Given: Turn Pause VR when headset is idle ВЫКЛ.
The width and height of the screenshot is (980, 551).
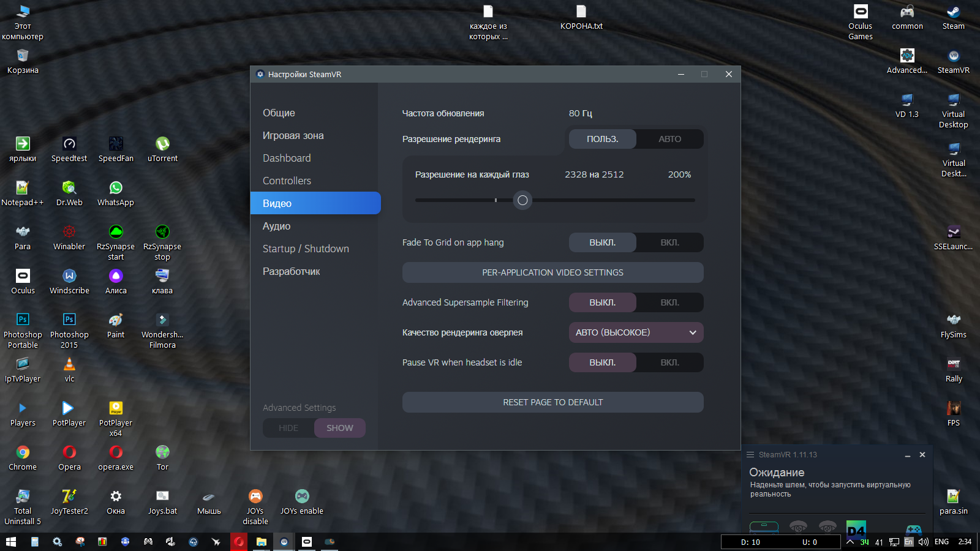Looking at the screenshot, I should [x=603, y=362].
